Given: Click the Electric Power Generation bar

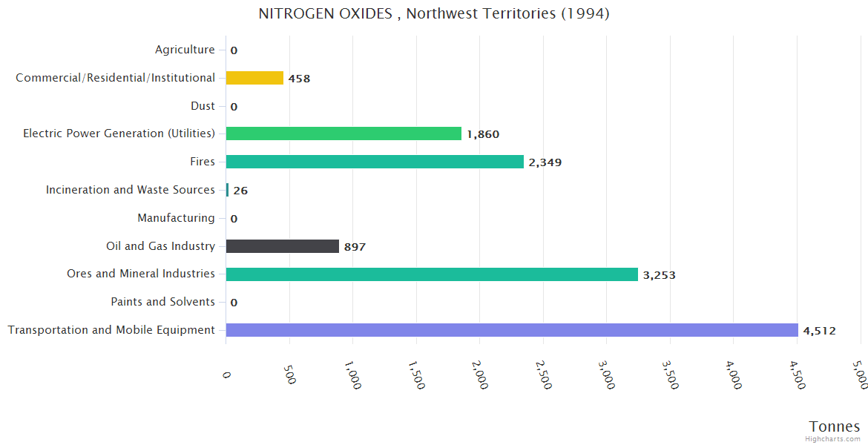Looking at the screenshot, I should tap(343, 133).
